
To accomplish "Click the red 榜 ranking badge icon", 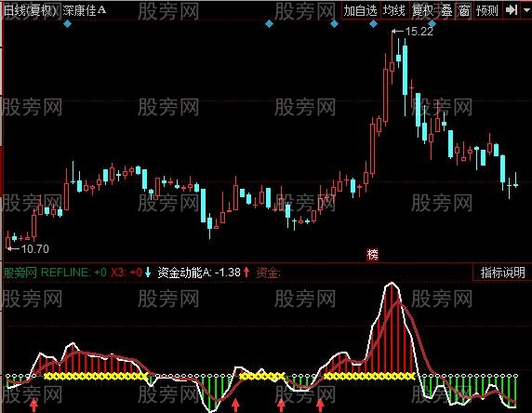I will pyautogui.click(x=373, y=254).
